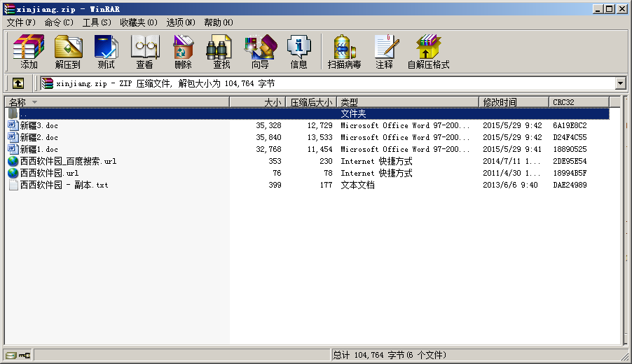Click the 解压到 (Extract To) icon
Screen dimensions: 632x364
point(68,52)
